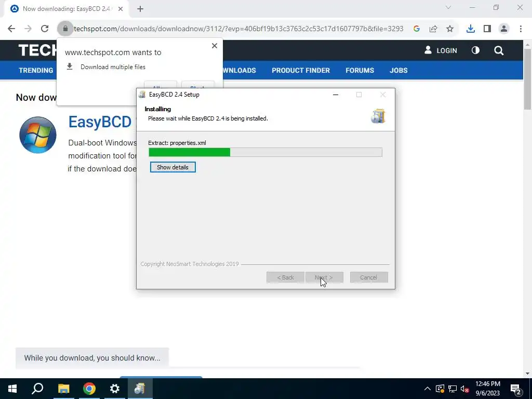Show hidden system tray icons

click(428, 389)
